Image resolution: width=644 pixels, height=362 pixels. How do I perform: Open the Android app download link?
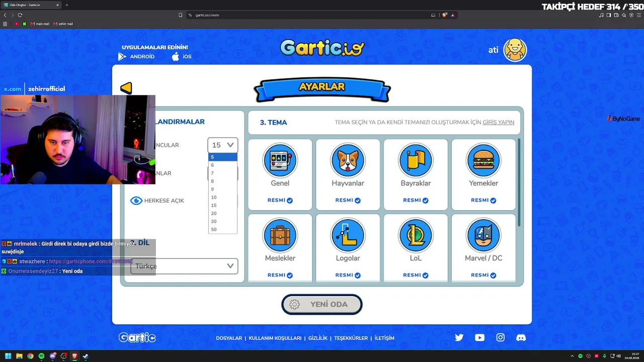[136, 57]
